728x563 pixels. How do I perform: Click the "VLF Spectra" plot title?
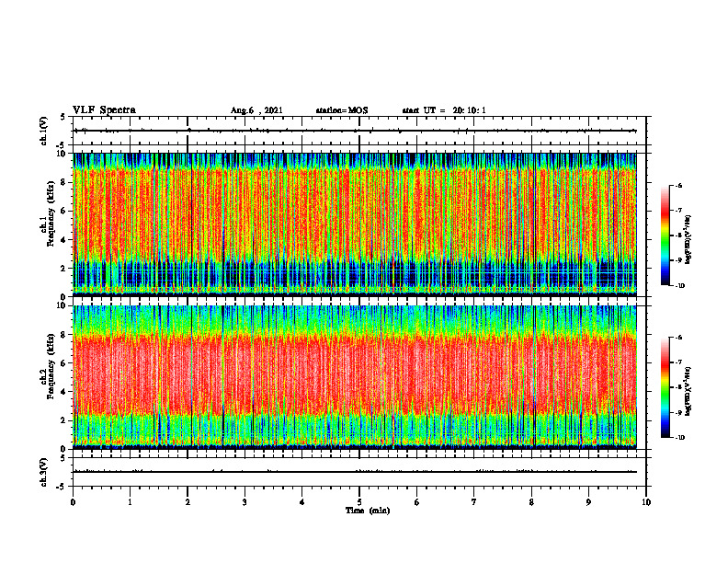[x=104, y=110]
